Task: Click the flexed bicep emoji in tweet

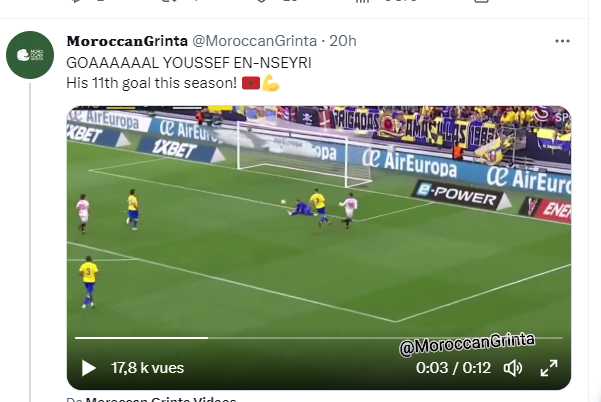Action: (271, 83)
